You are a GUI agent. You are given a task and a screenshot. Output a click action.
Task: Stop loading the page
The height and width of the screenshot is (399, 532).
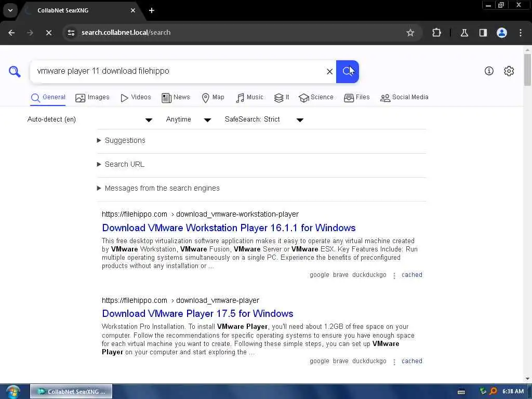click(x=49, y=33)
